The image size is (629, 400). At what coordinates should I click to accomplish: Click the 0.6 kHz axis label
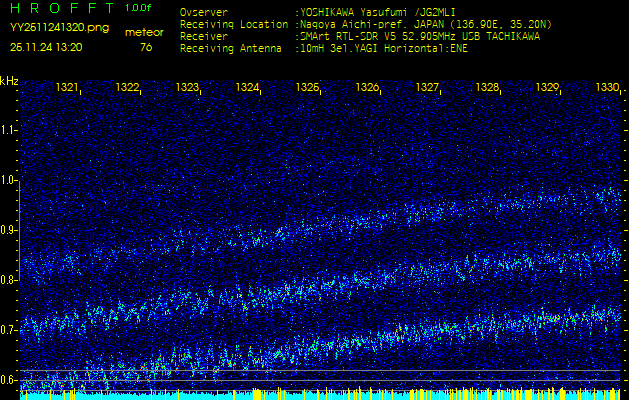(x=8, y=380)
